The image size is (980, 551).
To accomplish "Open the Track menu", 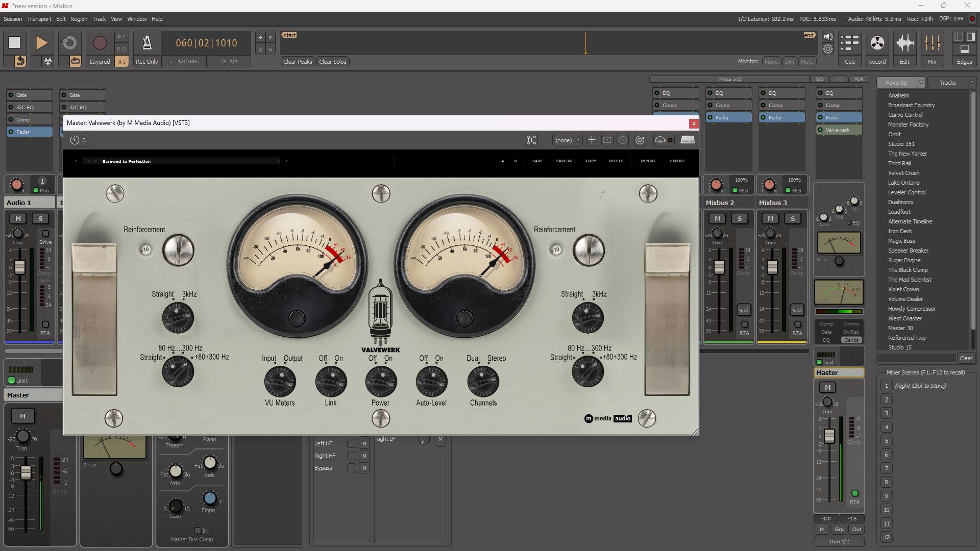I will click(x=99, y=19).
